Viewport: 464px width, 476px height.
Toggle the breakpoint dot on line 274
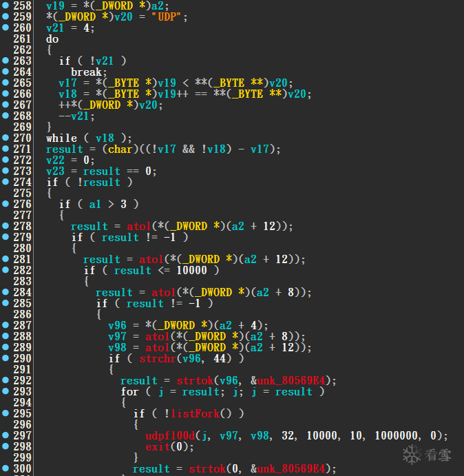tap(5, 182)
